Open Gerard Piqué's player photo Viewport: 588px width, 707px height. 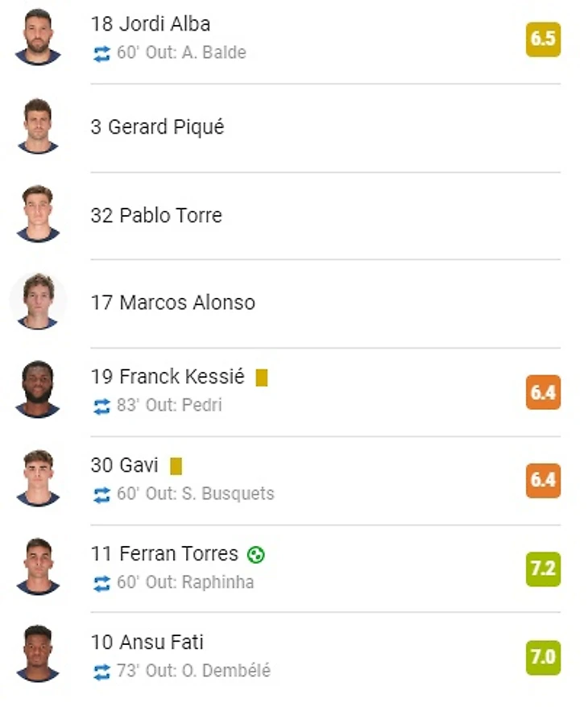click(x=38, y=126)
